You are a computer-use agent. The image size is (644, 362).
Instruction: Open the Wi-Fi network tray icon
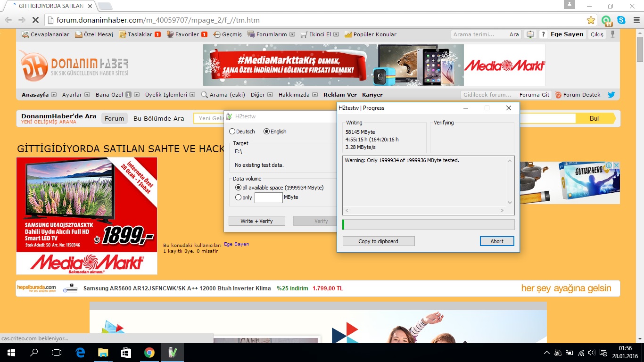581,353
